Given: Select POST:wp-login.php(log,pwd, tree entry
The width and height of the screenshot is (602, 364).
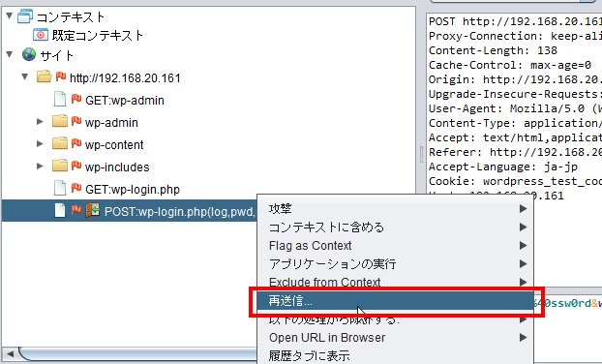Looking at the screenshot, I should (180, 212).
